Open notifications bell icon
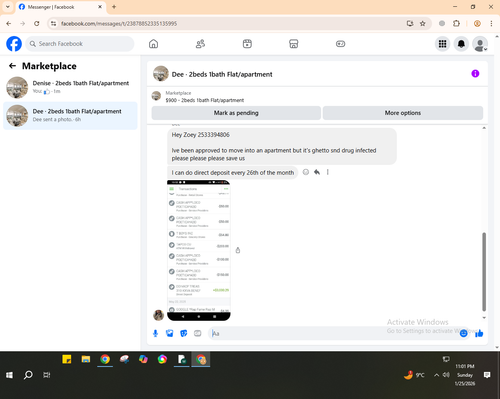The width and height of the screenshot is (500, 399). pyautogui.click(x=461, y=44)
